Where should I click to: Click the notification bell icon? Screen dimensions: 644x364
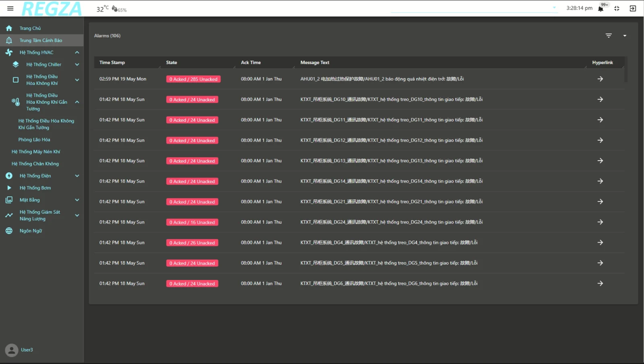601,8
